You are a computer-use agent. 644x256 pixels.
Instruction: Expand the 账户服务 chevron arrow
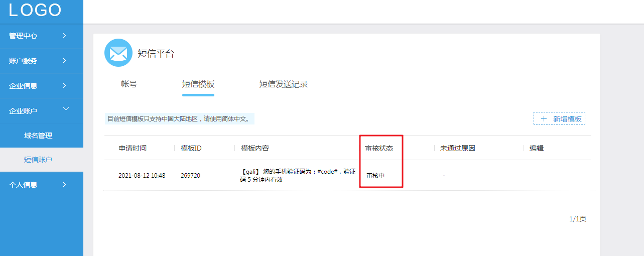point(64,61)
